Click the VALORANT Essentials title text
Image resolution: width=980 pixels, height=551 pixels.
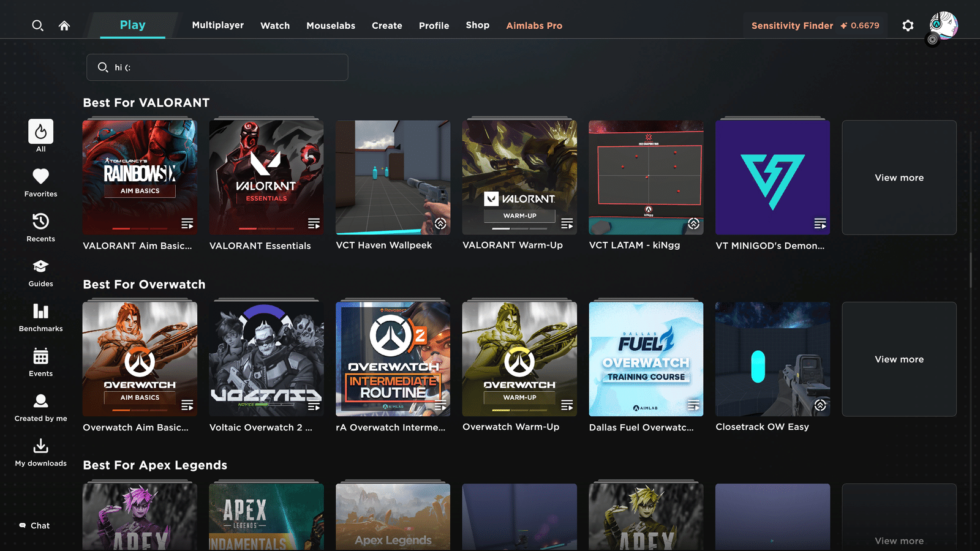click(x=260, y=246)
